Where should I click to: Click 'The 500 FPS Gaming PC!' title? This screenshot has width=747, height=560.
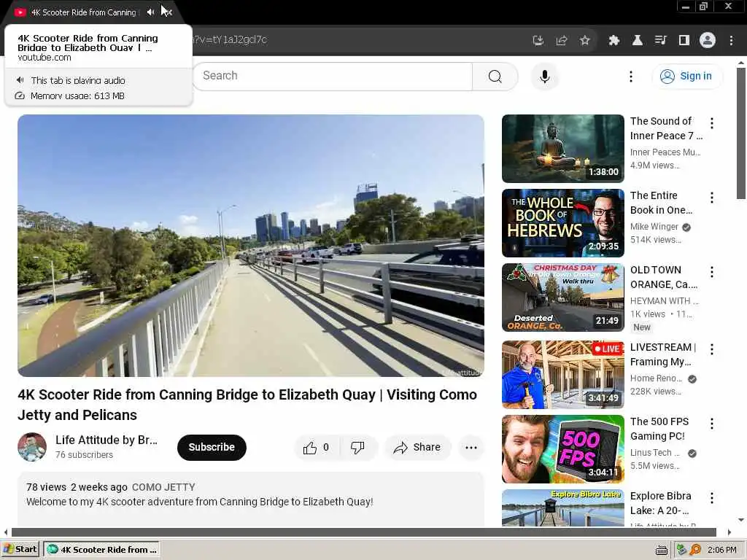(x=659, y=429)
